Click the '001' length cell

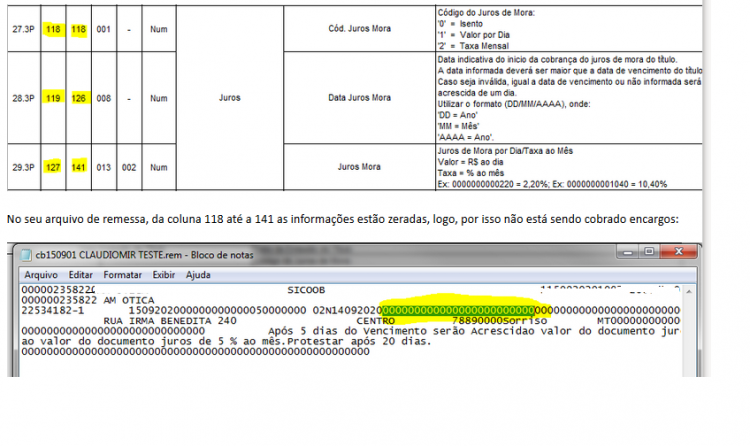(x=104, y=29)
